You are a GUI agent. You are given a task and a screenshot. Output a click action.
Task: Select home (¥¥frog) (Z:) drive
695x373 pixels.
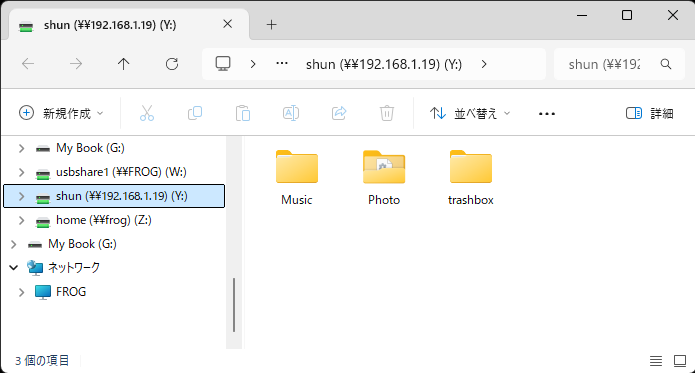click(104, 220)
